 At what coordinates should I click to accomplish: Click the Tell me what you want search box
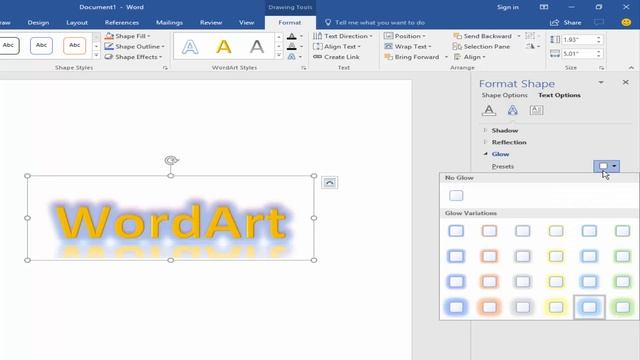380,22
